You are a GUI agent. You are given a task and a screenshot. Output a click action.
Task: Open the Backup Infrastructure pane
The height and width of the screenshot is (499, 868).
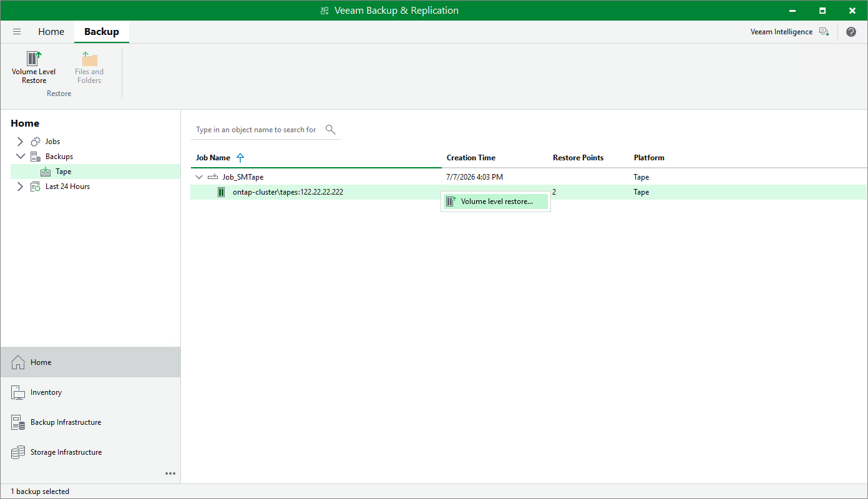click(90, 422)
